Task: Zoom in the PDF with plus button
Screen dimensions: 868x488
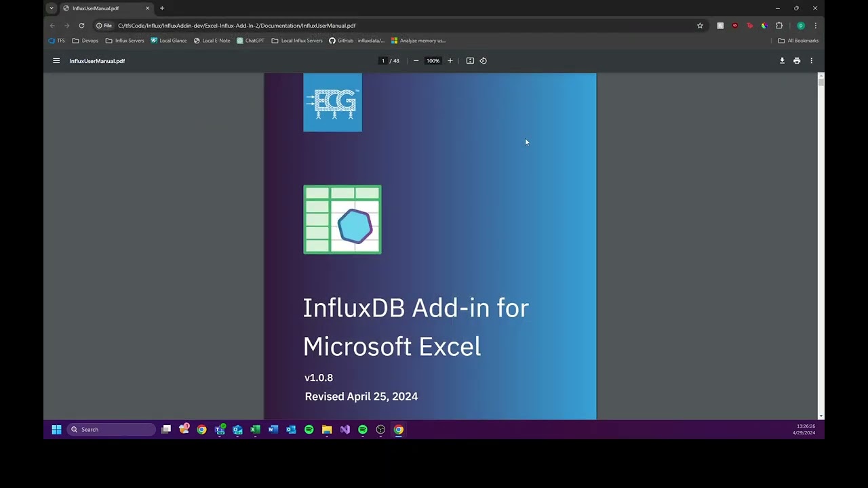Action: [x=450, y=61]
